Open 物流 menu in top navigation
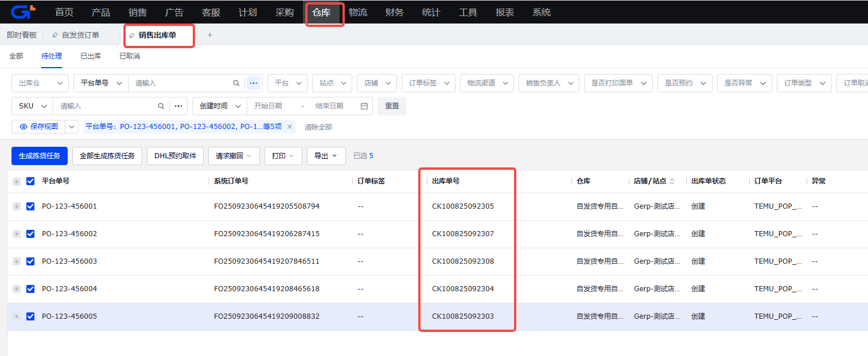This screenshot has width=868, height=356. pyautogui.click(x=358, y=12)
